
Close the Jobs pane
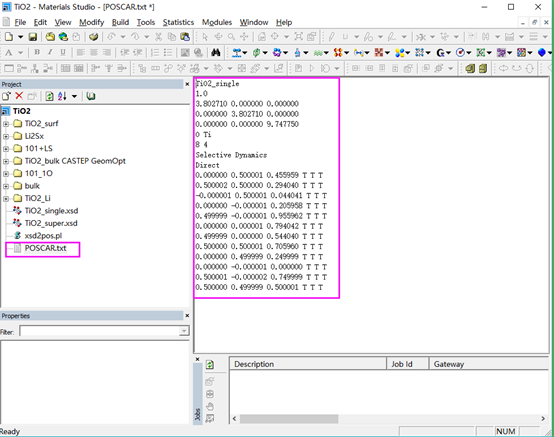pyautogui.click(x=198, y=359)
